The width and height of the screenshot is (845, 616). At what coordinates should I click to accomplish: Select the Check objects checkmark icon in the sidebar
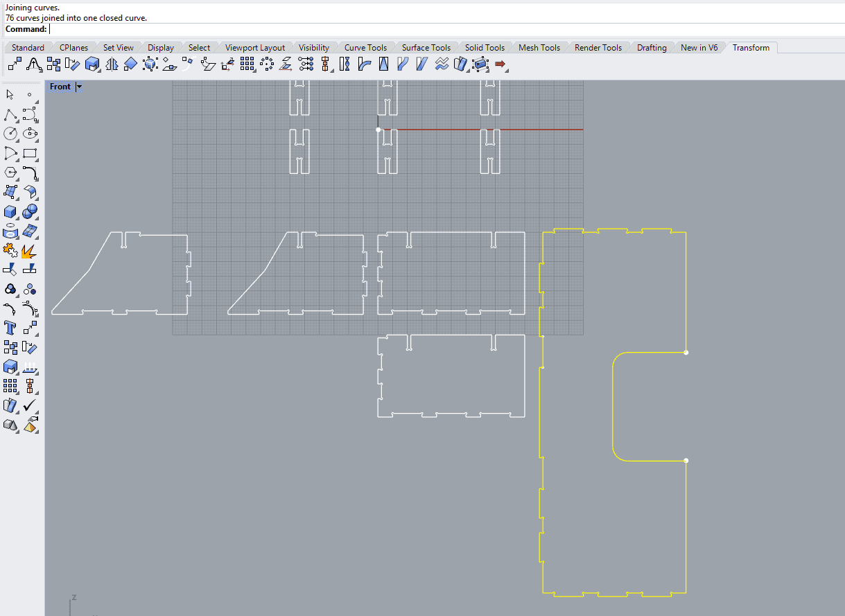pyautogui.click(x=30, y=405)
